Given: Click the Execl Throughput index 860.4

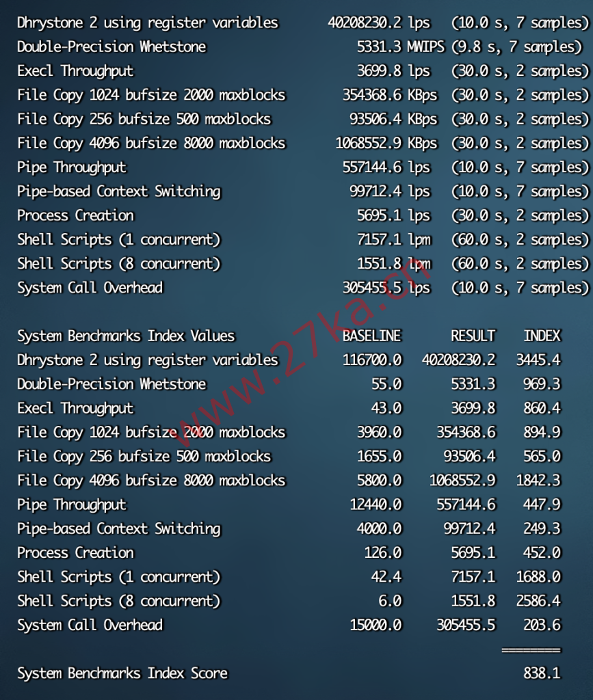Looking at the screenshot, I should 542,409.
